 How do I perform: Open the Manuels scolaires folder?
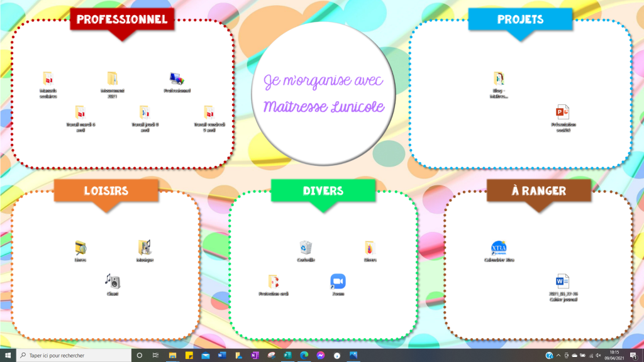[x=48, y=79]
